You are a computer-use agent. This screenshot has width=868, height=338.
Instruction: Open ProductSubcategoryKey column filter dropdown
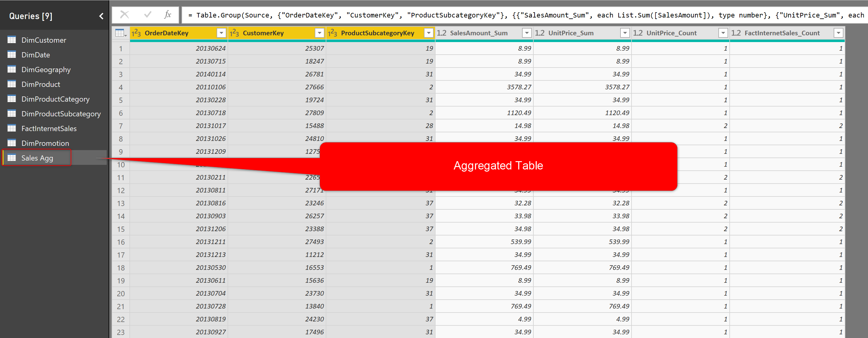(x=428, y=33)
